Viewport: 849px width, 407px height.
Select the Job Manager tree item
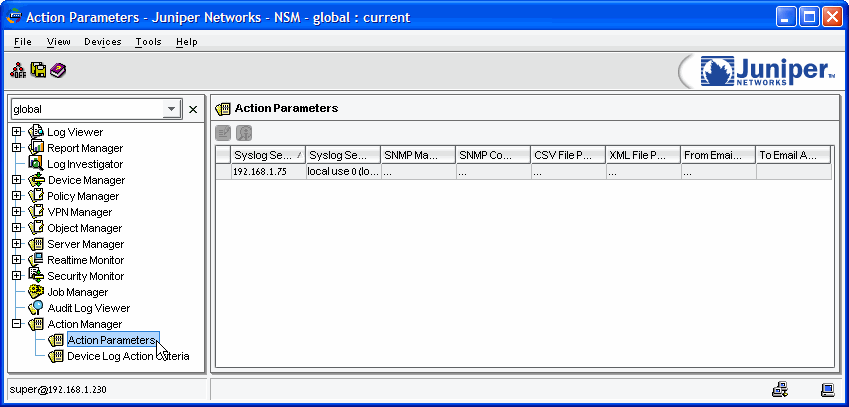point(78,292)
